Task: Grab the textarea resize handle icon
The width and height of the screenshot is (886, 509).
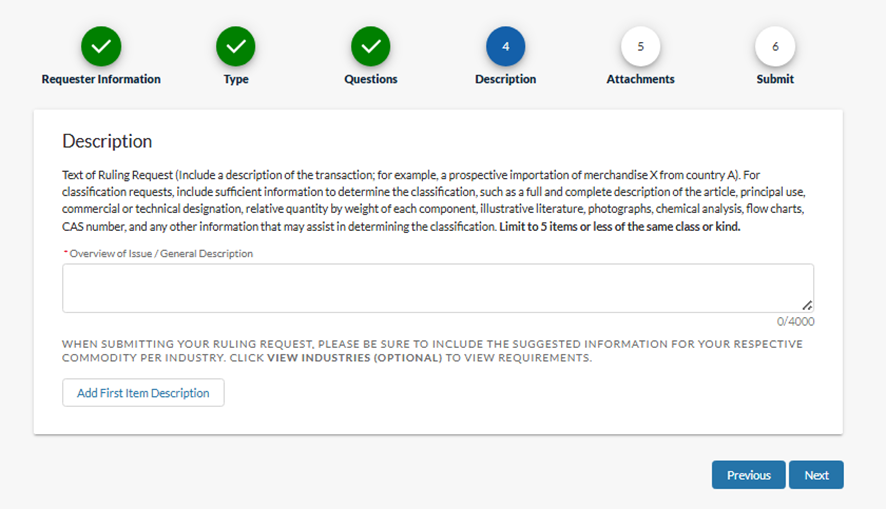Action: (x=807, y=306)
